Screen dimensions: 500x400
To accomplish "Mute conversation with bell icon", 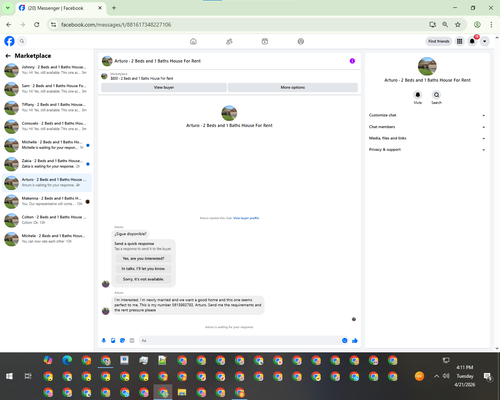I will [418, 95].
